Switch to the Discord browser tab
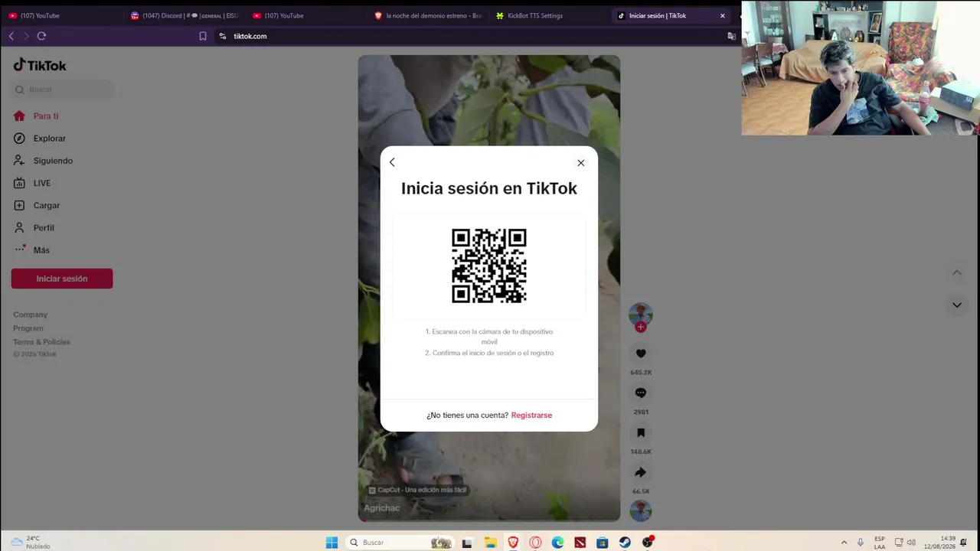 [184, 15]
